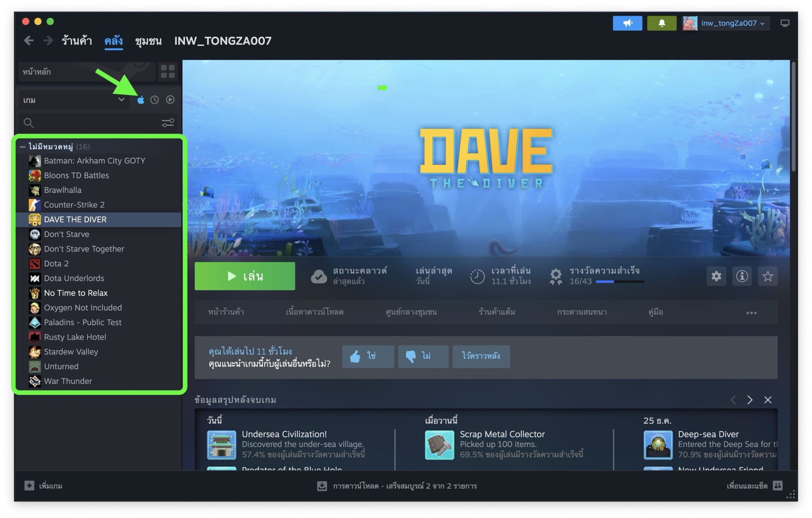The height and width of the screenshot is (518, 812).
Task: Select Stardew Valley in game list
Action: click(x=71, y=352)
